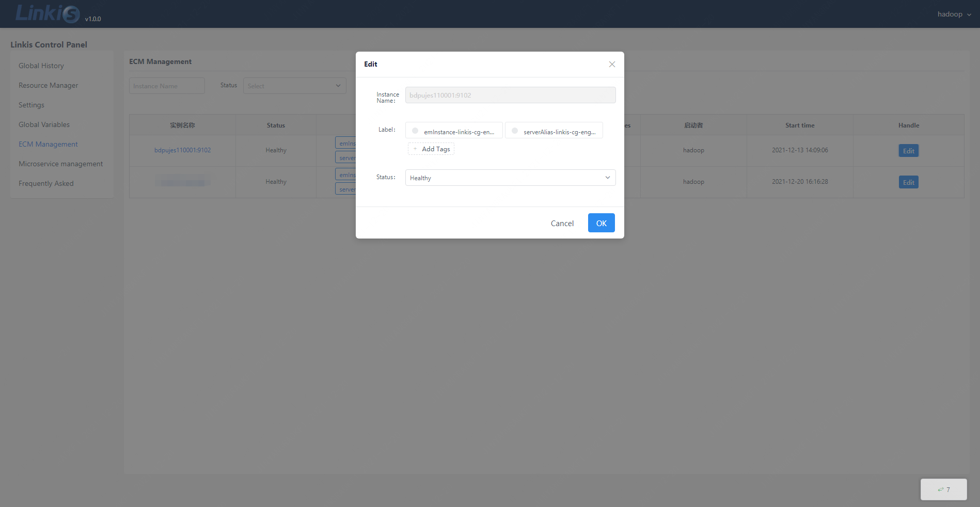Close the Edit dialog with X icon
980x507 pixels.
tap(612, 65)
